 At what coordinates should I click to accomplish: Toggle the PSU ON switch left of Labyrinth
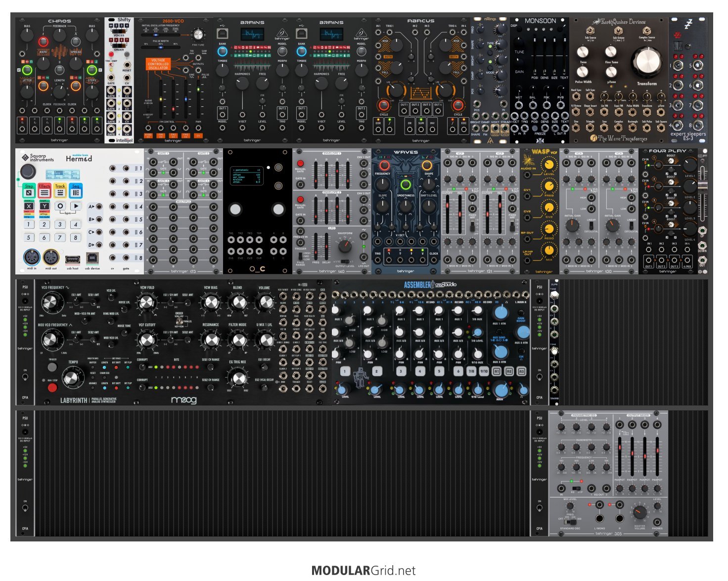tap(25, 377)
